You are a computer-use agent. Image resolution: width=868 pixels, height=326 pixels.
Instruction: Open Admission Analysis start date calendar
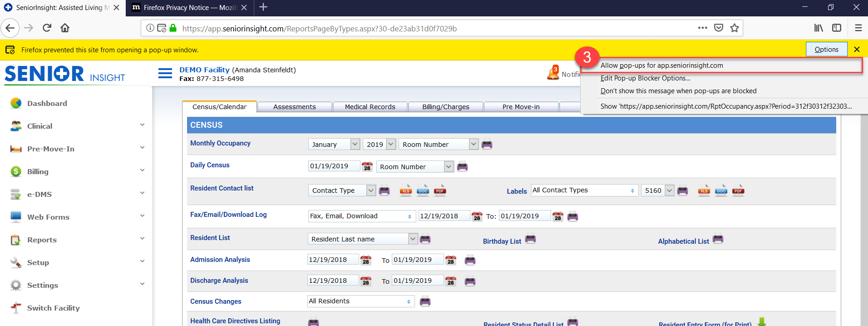coord(365,260)
